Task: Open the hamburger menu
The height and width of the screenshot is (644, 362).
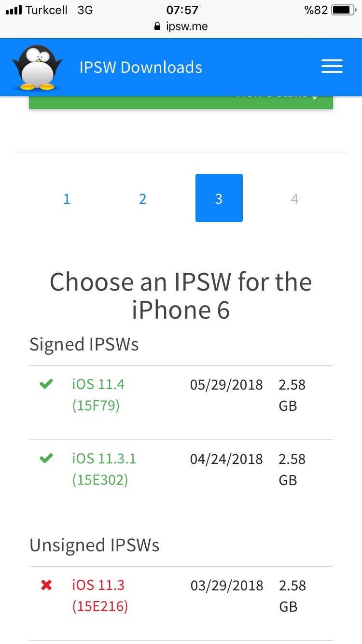Action: [x=332, y=67]
